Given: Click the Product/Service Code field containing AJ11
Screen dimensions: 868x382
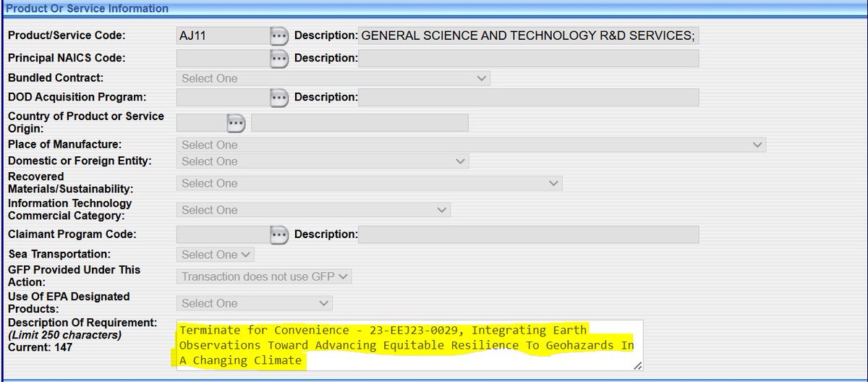Looking at the screenshot, I should (223, 36).
